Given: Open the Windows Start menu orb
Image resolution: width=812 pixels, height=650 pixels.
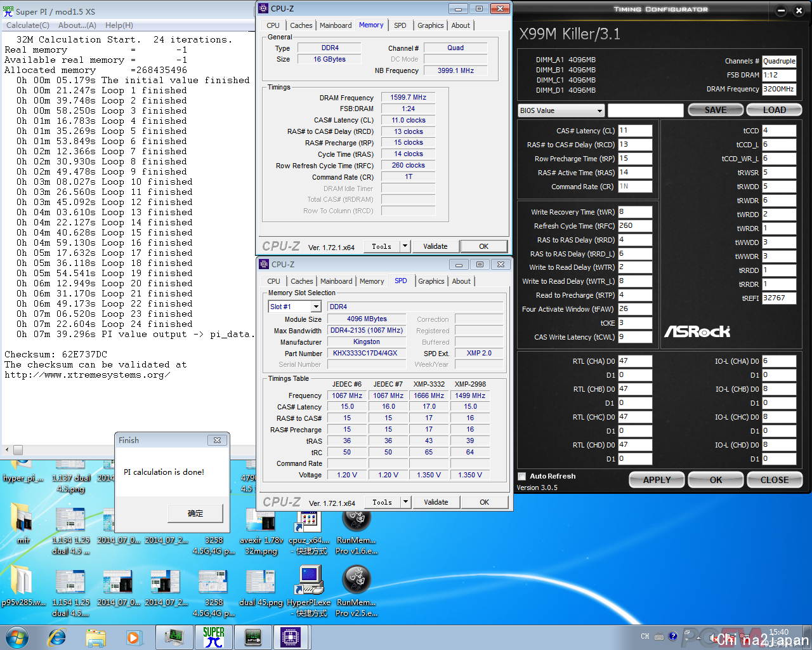Looking at the screenshot, I should (16, 637).
